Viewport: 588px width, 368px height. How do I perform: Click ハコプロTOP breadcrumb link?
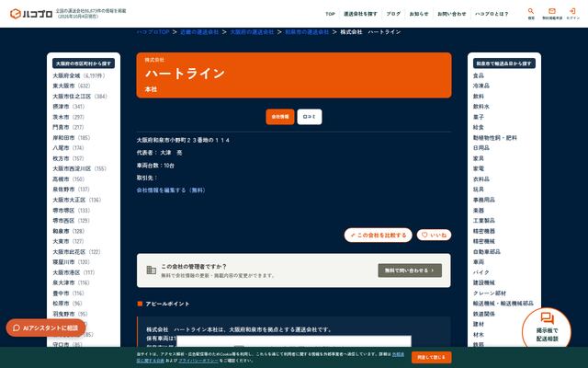153,32
